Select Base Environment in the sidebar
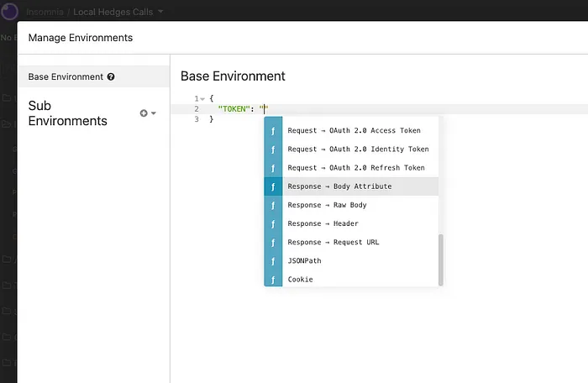 point(66,76)
